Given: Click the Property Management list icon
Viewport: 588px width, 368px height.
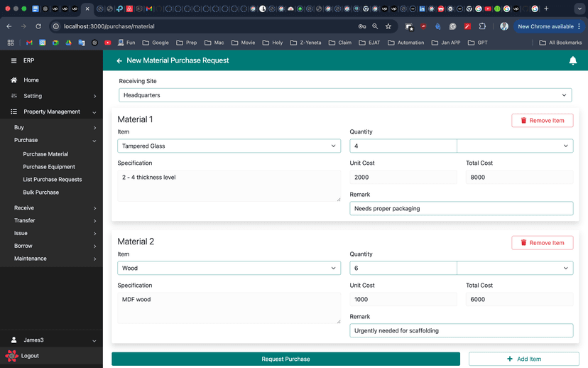Looking at the screenshot, I should click(14, 112).
